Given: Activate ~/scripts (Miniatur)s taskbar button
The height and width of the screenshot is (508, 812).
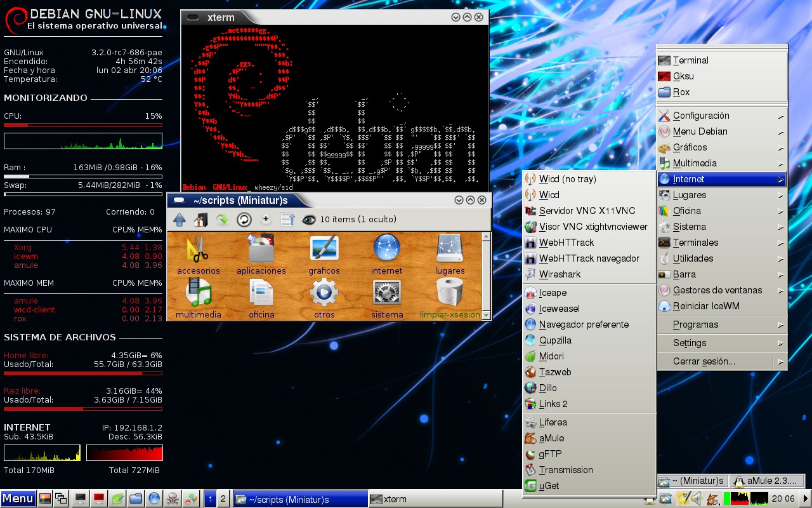Looking at the screenshot, I should click(300, 499).
